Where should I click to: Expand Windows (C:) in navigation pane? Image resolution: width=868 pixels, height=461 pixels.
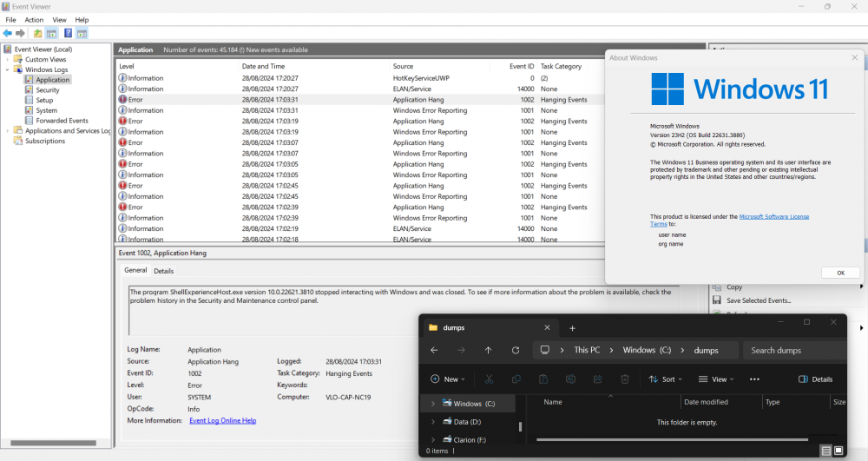(433, 404)
